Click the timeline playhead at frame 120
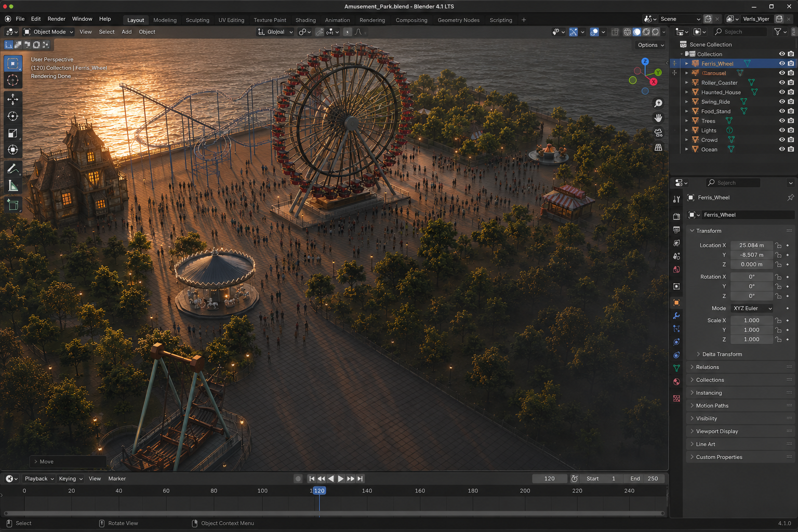Image resolution: width=798 pixels, height=532 pixels. coord(320,490)
